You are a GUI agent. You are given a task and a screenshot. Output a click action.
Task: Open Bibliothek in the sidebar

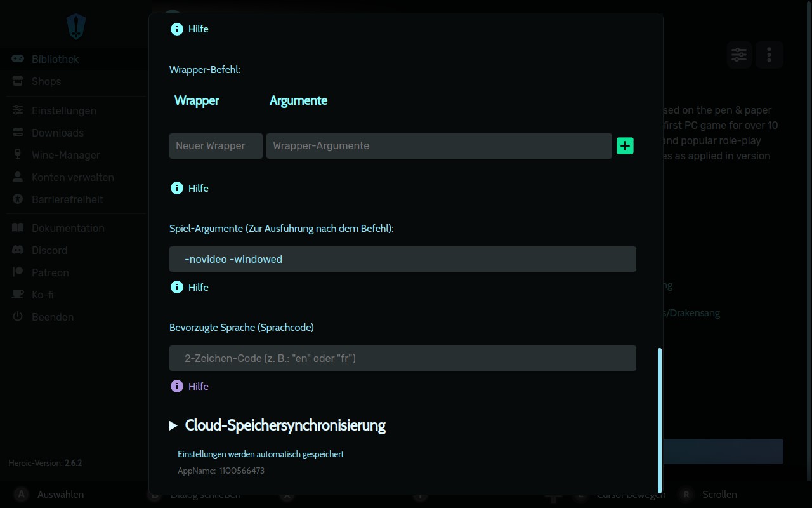[55, 59]
